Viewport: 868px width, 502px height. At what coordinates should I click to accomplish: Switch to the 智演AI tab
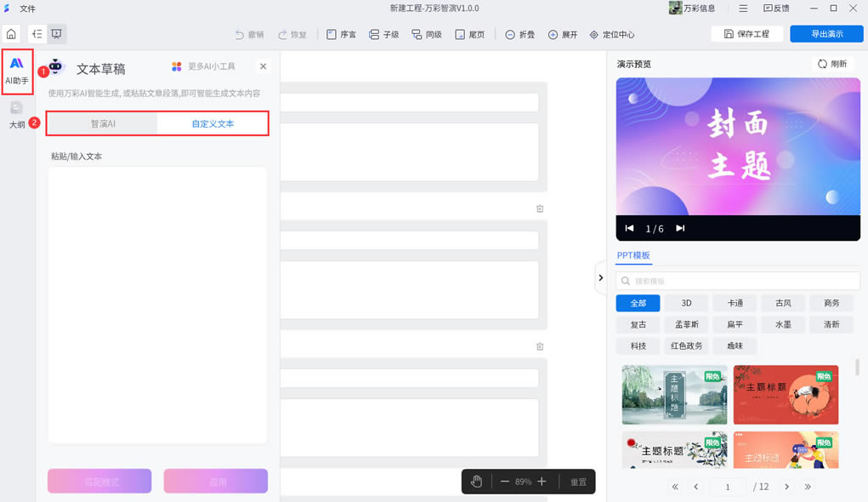tap(103, 123)
